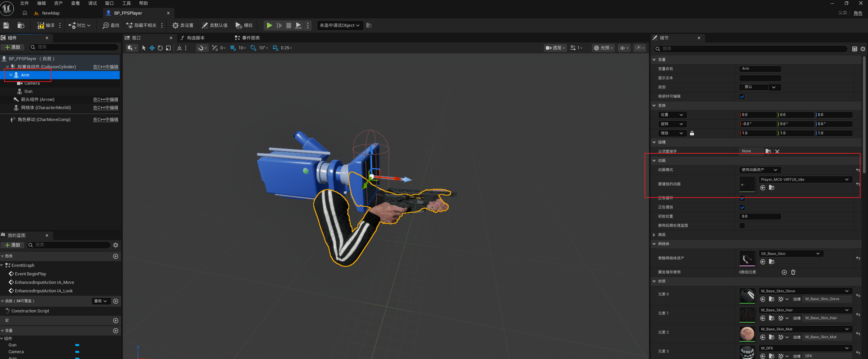Open the 使用动画资产 animation mode dropdown
This screenshot has height=359, width=868.
pos(760,170)
